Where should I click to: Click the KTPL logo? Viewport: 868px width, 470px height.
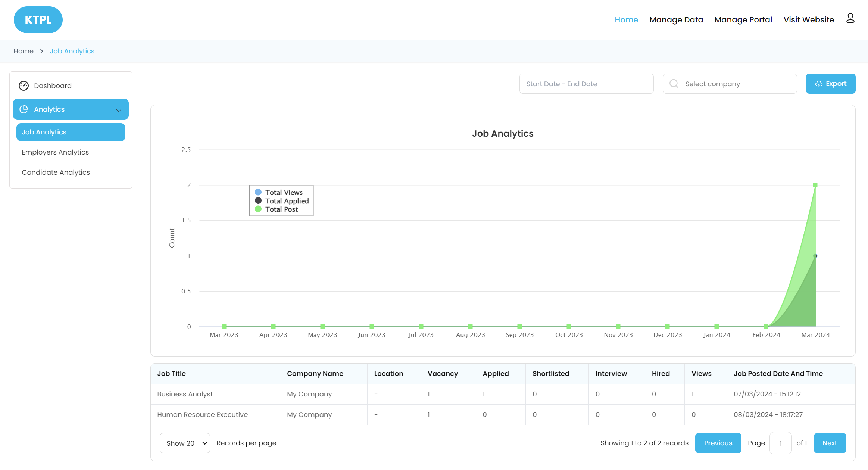38,20
